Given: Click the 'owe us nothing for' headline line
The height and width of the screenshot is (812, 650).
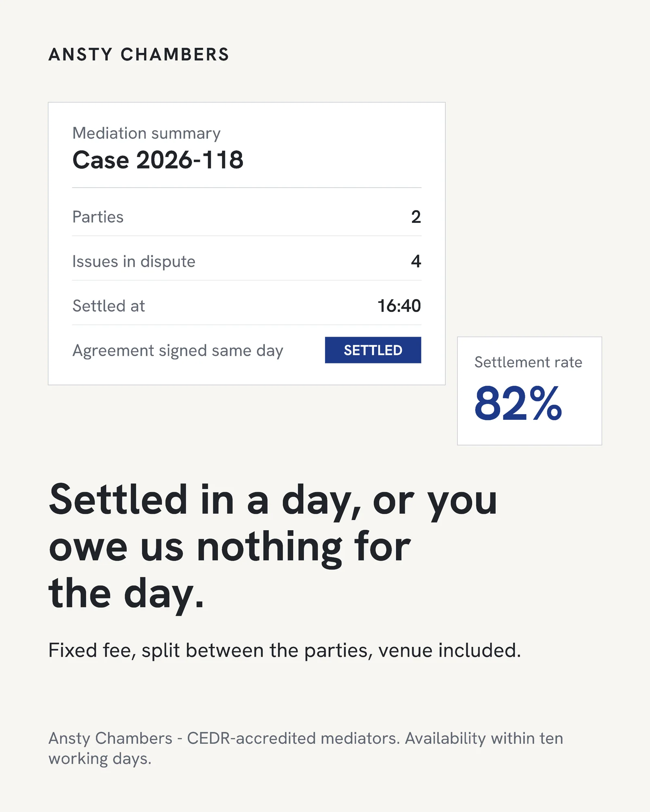Looking at the screenshot, I should click(x=230, y=547).
